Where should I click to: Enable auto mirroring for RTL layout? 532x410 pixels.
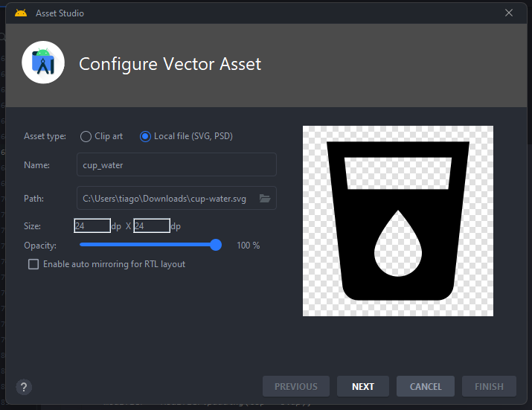pyautogui.click(x=33, y=264)
